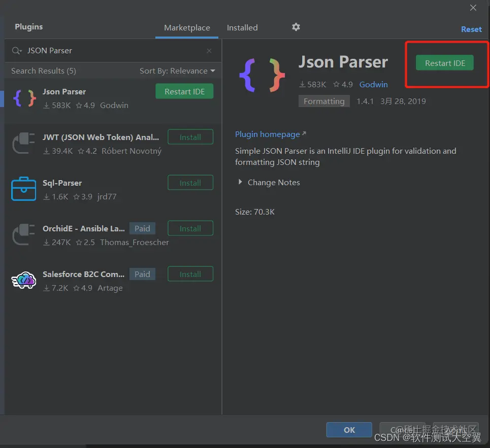Click Paid badge on Salesforce row
Screen dimensions: 490x448
(x=142, y=274)
